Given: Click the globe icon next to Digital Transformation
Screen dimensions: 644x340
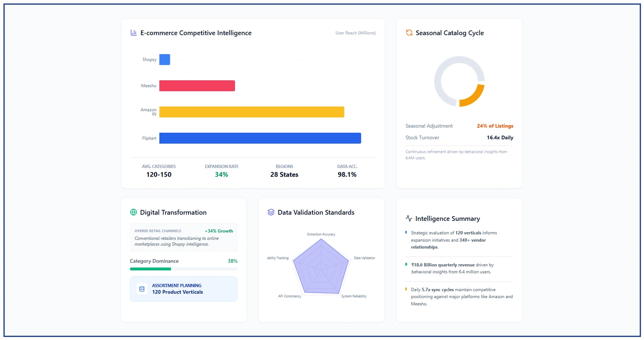Looking at the screenshot, I should (133, 212).
